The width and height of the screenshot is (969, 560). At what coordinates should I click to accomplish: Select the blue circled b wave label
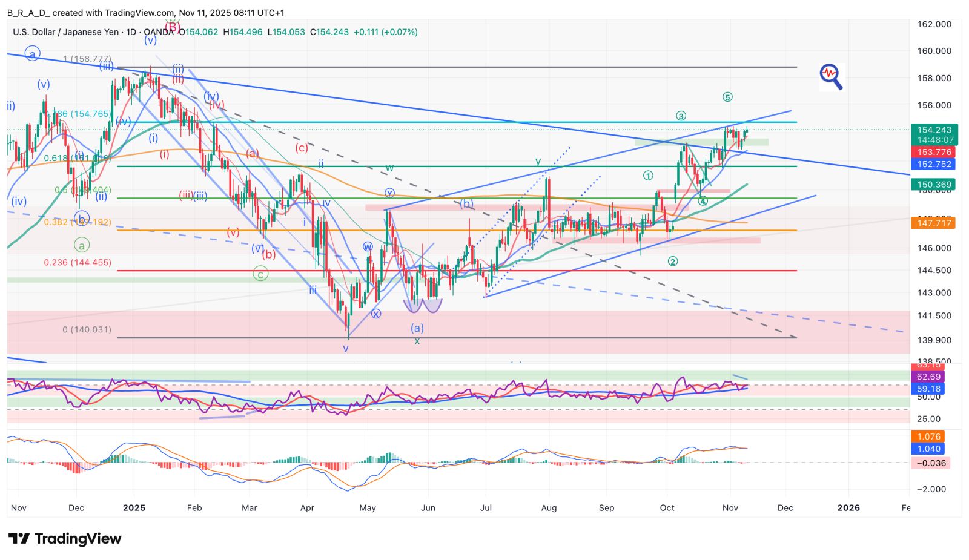[x=82, y=218]
